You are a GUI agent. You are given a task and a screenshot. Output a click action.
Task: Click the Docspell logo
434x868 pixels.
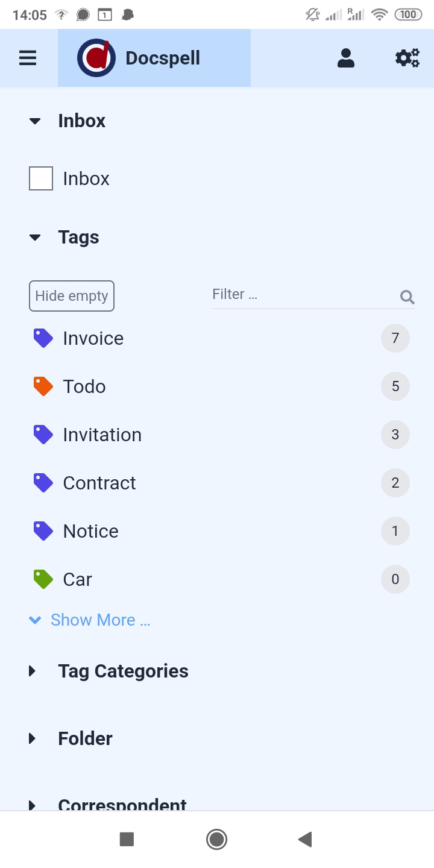[x=96, y=58]
